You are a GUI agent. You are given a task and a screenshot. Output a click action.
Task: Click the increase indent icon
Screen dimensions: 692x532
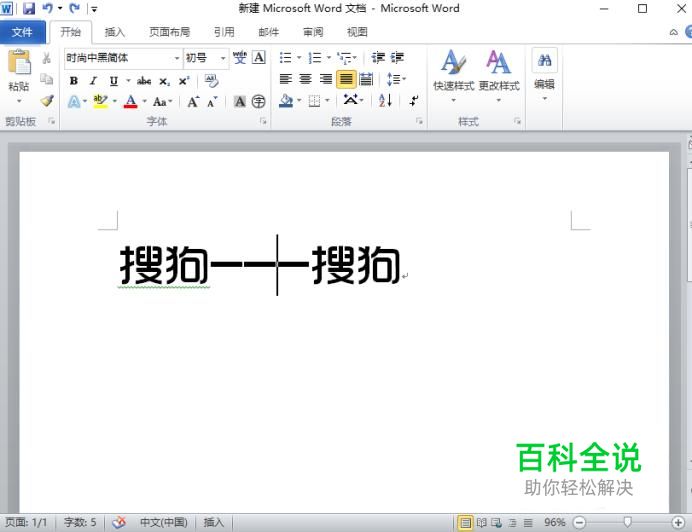coord(397,57)
